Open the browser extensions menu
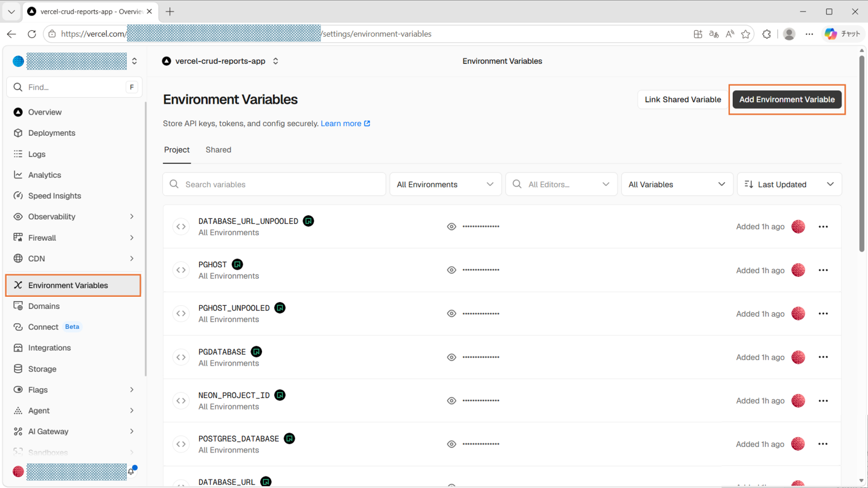The height and width of the screenshot is (488, 868). pyautogui.click(x=767, y=34)
